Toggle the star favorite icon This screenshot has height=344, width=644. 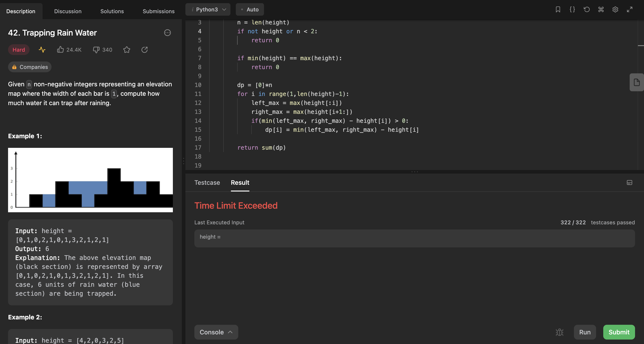click(x=127, y=50)
